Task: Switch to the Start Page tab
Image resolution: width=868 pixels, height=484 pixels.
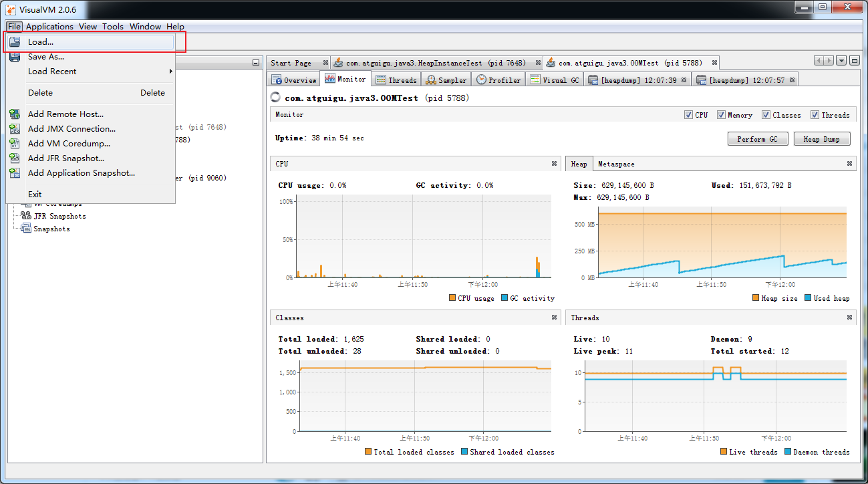Action: click(297, 63)
